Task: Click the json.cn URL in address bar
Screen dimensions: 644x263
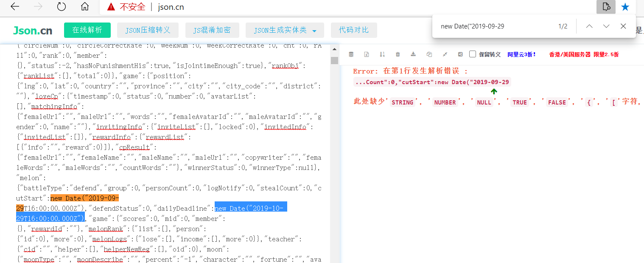Action: coord(171,7)
